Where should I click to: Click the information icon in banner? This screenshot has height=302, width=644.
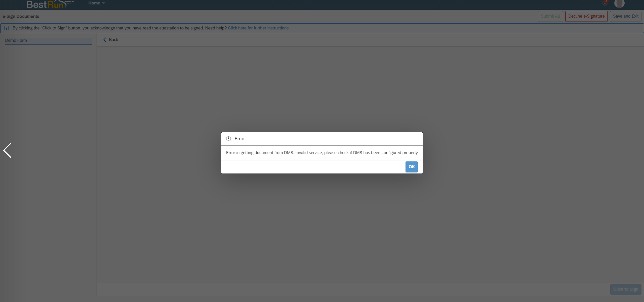[x=7, y=28]
